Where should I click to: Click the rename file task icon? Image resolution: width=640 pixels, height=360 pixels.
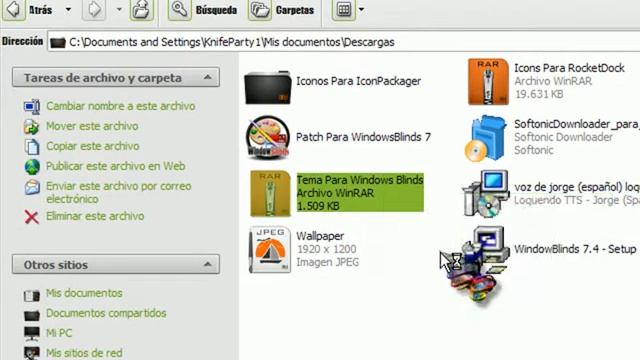pos(31,107)
